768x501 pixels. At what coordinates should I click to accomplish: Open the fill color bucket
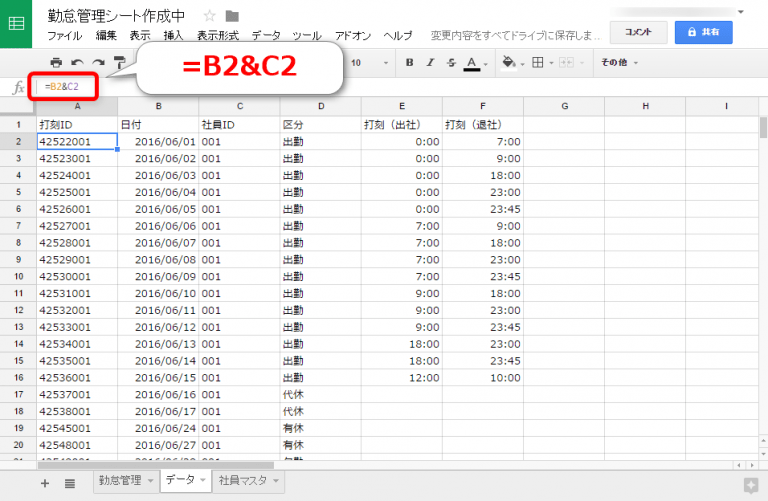pyautogui.click(x=509, y=62)
